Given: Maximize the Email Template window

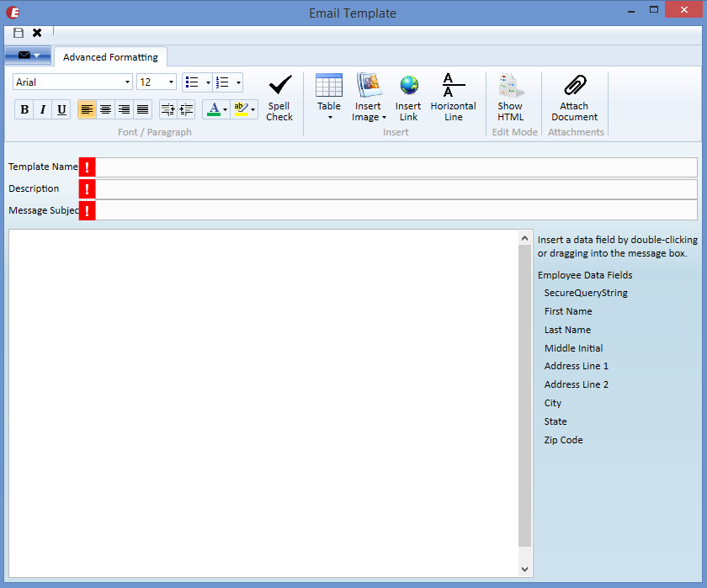Looking at the screenshot, I should coord(654,10).
